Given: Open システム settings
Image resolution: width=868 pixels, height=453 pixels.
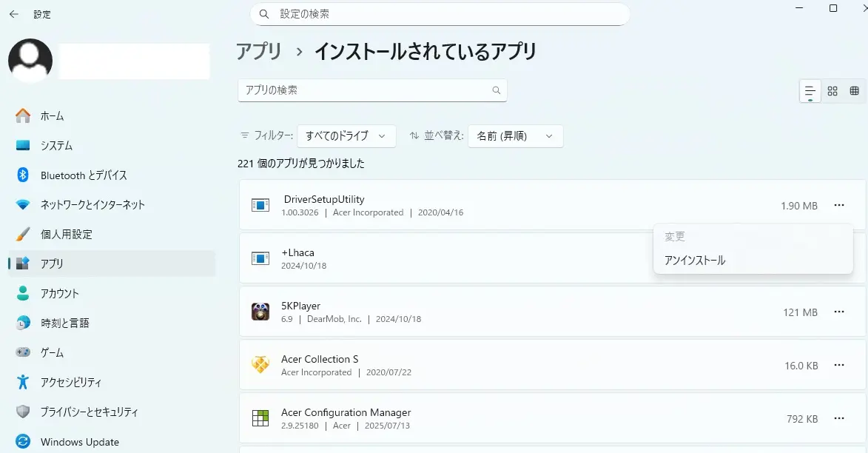Looking at the screenshot, I should coord(112,146).
